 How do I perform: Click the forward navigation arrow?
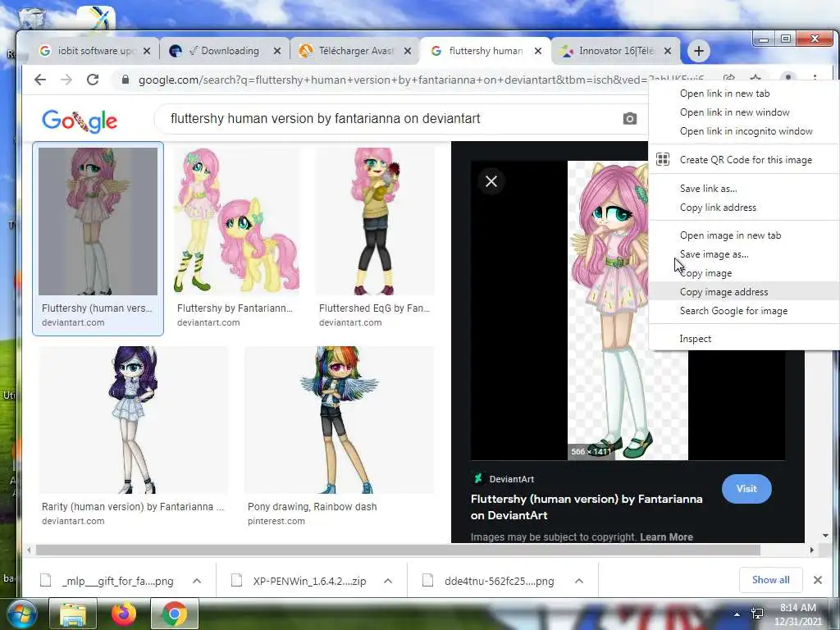[66, 80]
